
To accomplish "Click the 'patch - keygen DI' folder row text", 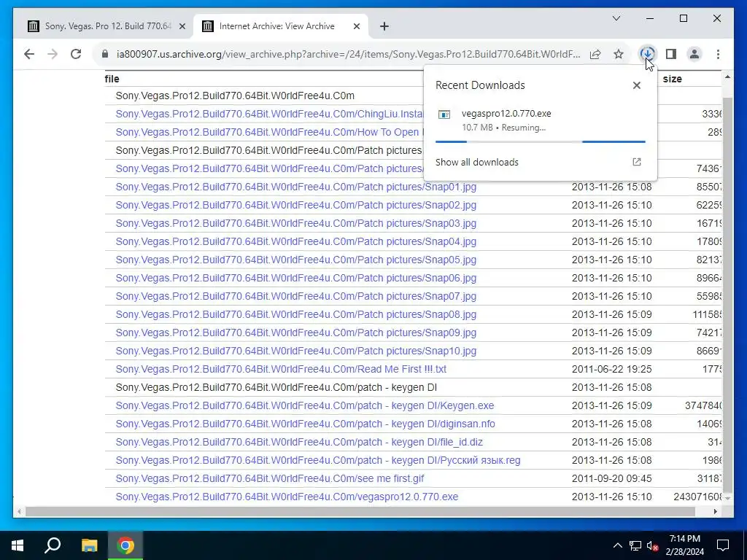I will 276,387.
